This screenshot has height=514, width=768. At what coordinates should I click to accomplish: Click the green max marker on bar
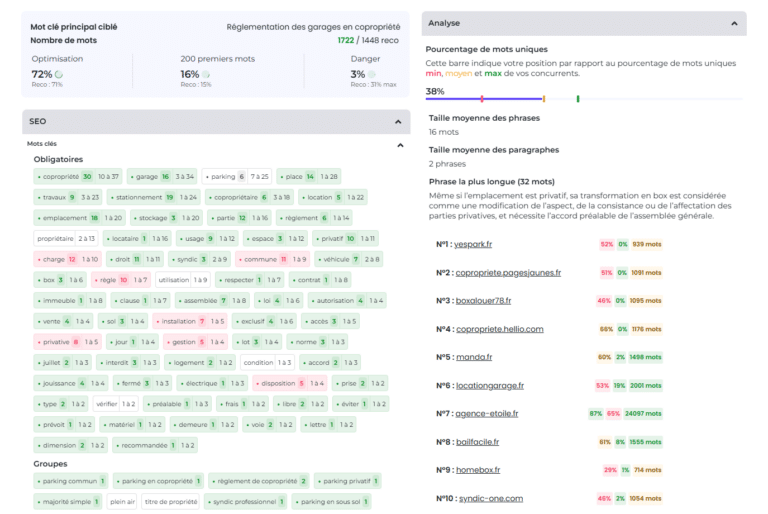(x=577, y=99)
